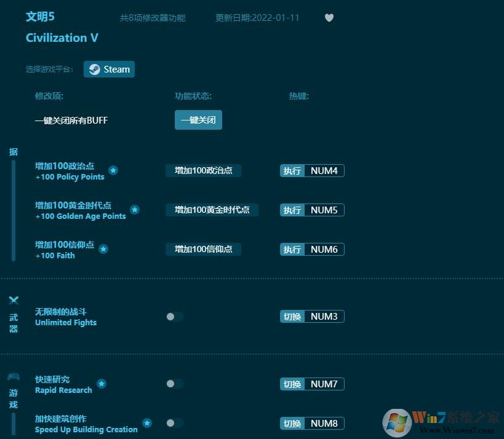This screenshot has height=439, width=504.
Task: Click the 增加100政治点 status button
Action: pos(204,170)
